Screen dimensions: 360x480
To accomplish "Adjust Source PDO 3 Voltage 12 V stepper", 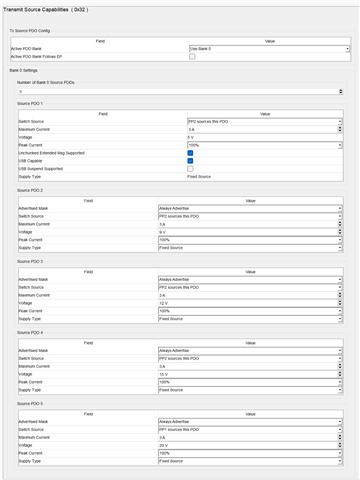I will tap(340, 303).
